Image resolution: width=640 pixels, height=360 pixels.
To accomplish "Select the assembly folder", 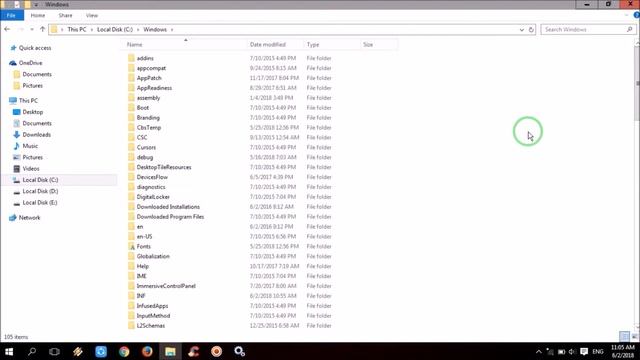I will [148, 98].
